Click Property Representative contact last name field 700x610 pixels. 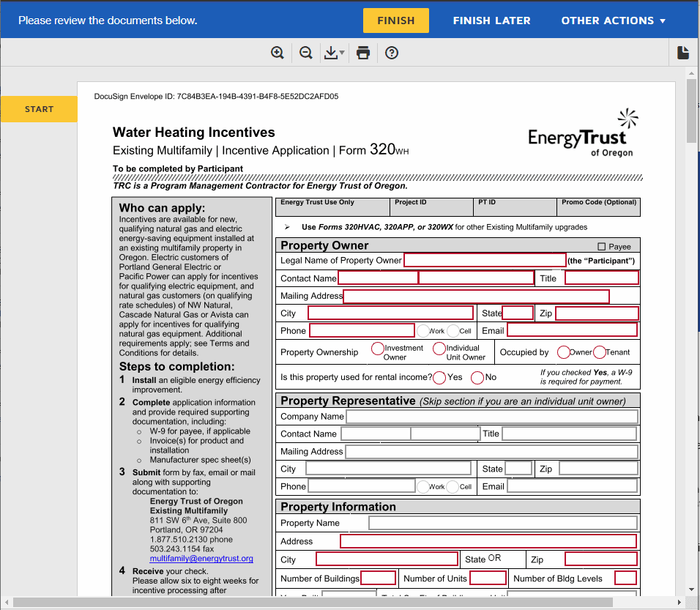coord(445,434)
